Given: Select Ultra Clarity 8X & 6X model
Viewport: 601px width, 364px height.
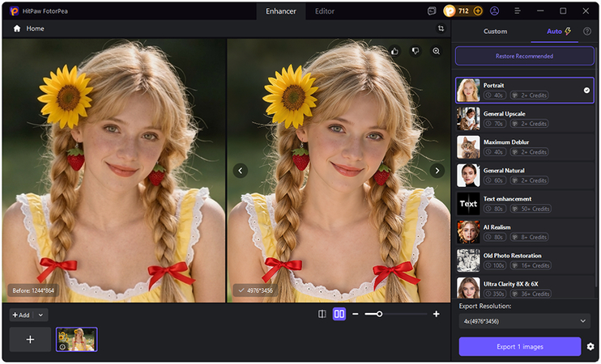Looking at the screenshot, I should (524, 288).
